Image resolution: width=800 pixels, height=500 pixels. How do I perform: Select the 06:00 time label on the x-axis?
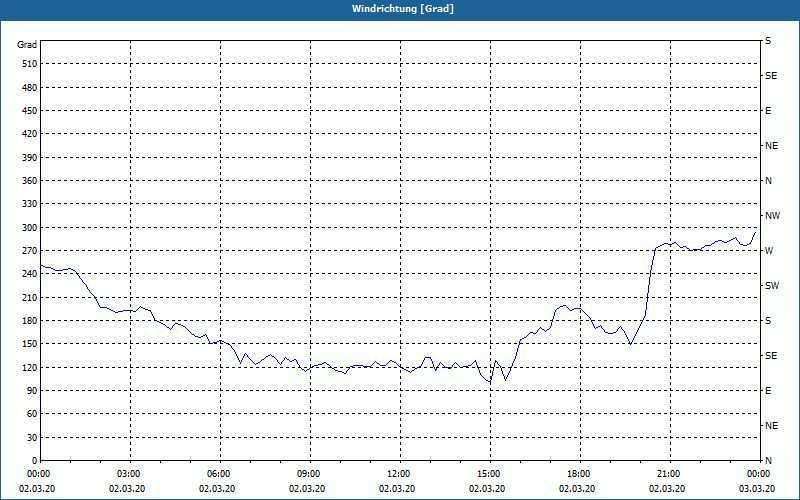[220, 473]
